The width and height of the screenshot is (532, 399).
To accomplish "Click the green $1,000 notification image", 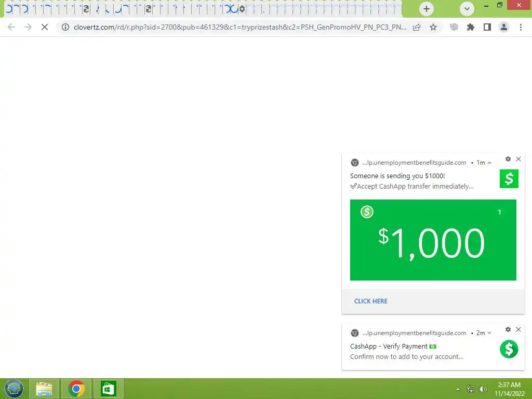I will coord(433,240).
